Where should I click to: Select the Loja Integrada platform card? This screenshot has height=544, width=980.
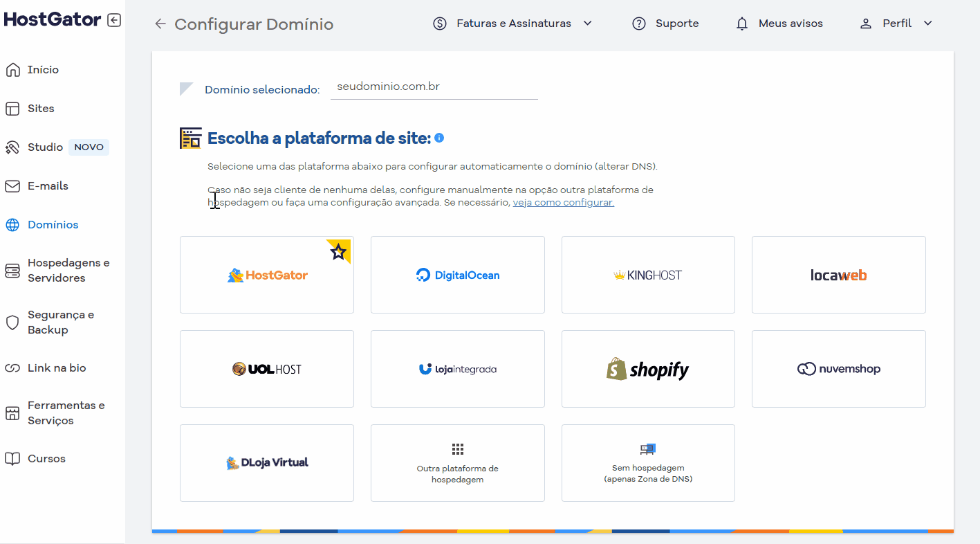coord(458,369)
